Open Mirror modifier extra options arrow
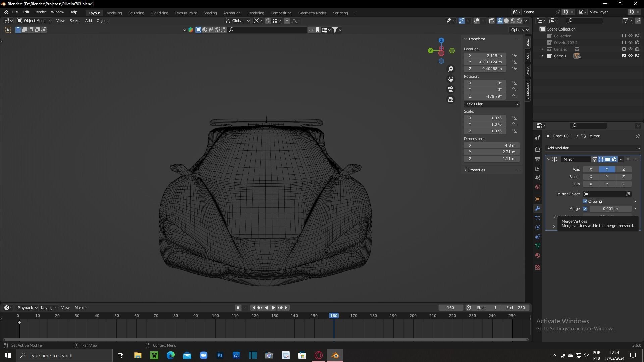Screen dimensions: 644x362 pos(621,159)
